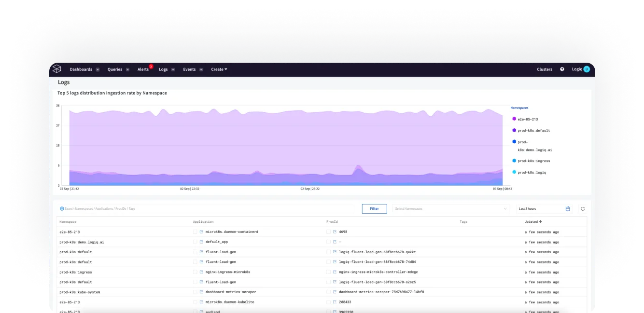Viewport: 644px width, 313px height.
Task: Open the help question mark icon
Action: coord(562,69)
